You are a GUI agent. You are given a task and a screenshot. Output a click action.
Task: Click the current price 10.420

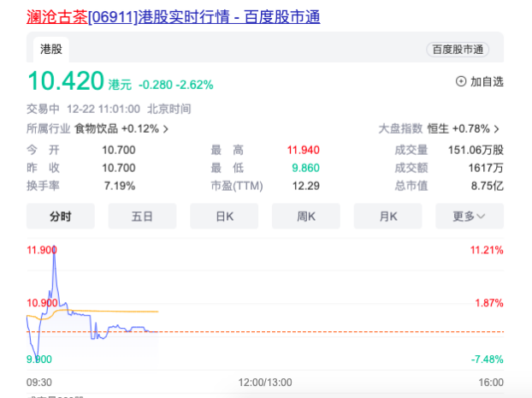pyautogui.click(x=66, y=80)
